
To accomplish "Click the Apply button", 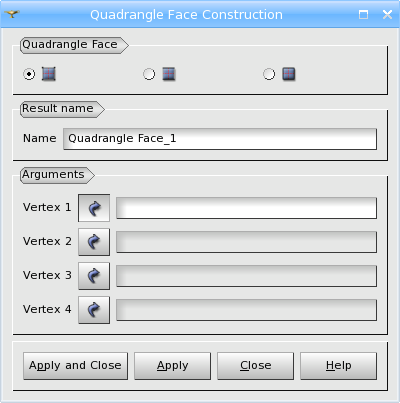I will click(172, 366).
